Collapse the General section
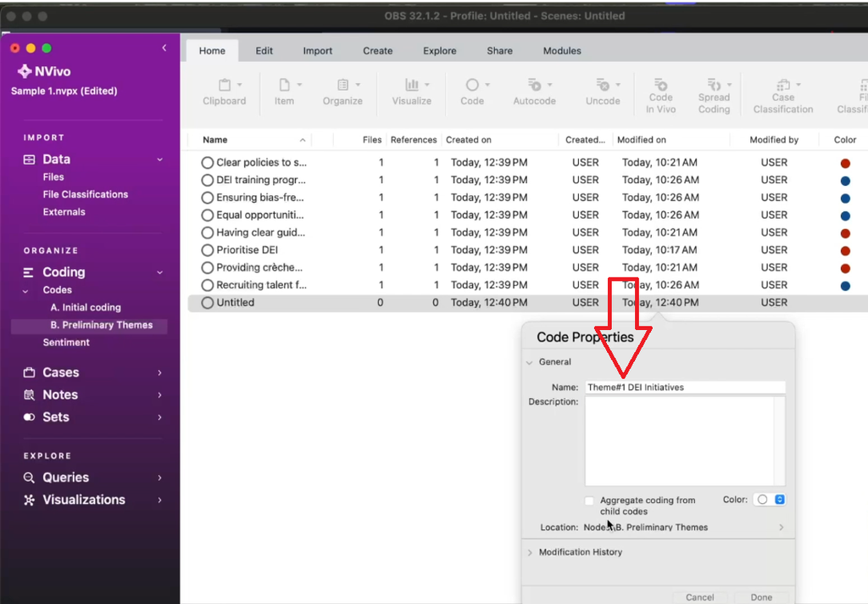Viewport: 868px width, 604px height. [x=530, y=362]
